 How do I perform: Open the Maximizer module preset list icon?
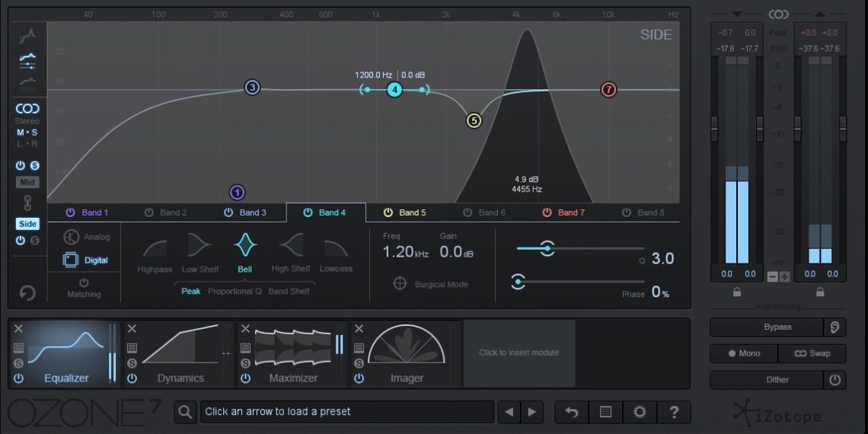click(x=245, y=348)
